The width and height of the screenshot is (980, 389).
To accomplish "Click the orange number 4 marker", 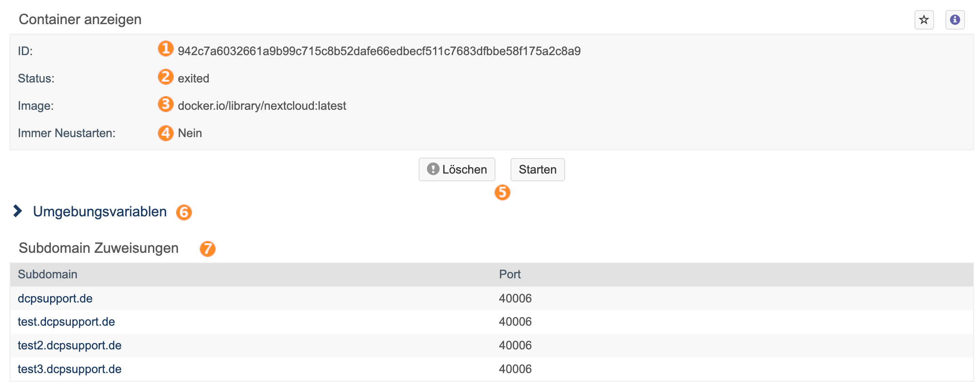I will 166,133.
